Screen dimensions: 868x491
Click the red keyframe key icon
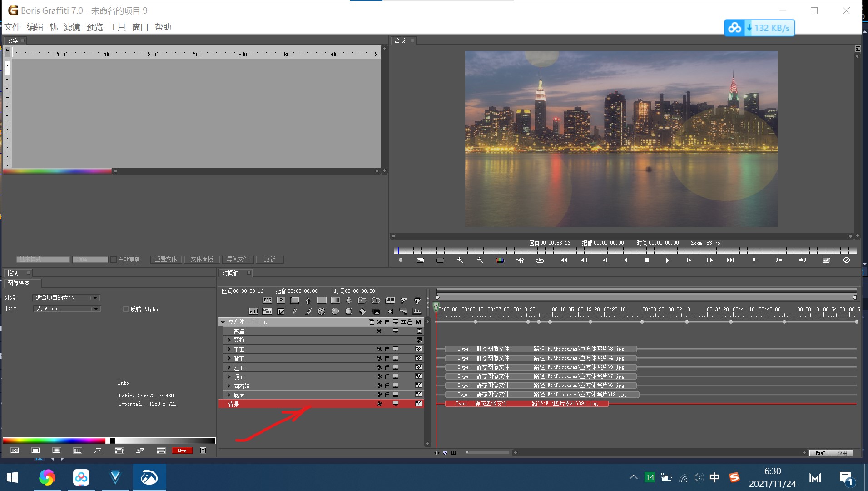[182, 450]
